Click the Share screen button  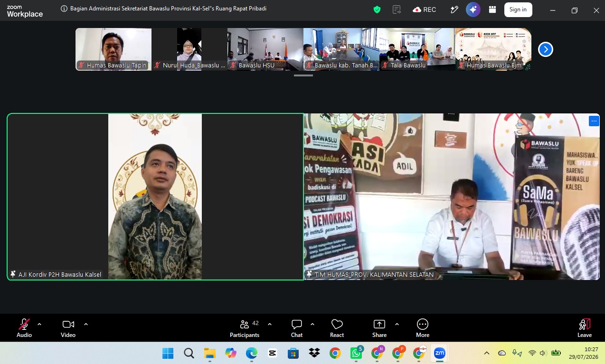[x=379, y=328]
